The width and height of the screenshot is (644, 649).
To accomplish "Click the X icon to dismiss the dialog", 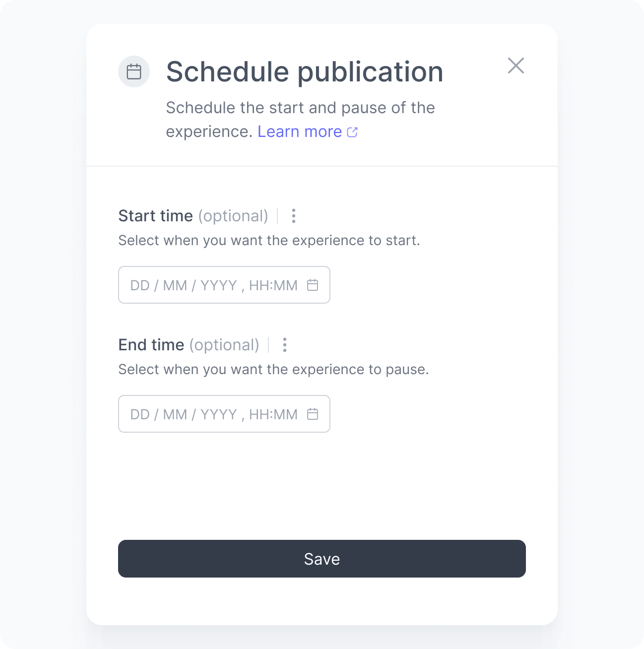I will [x=516, y=65].
